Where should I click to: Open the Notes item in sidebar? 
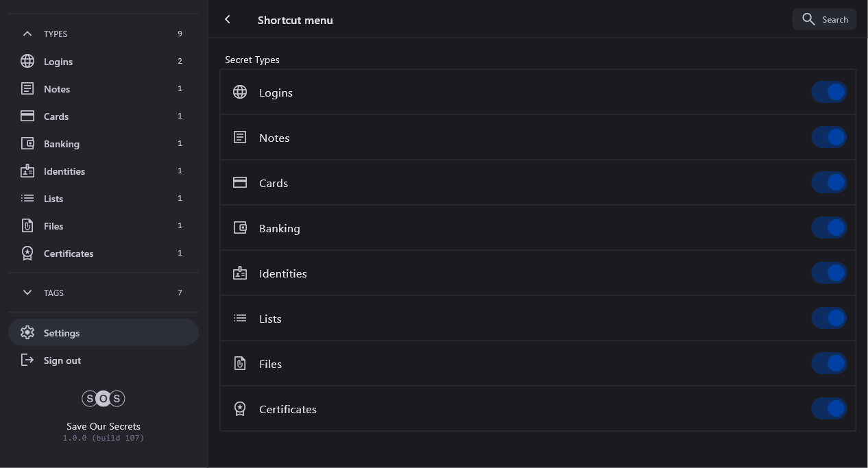(x=57, y=89)
